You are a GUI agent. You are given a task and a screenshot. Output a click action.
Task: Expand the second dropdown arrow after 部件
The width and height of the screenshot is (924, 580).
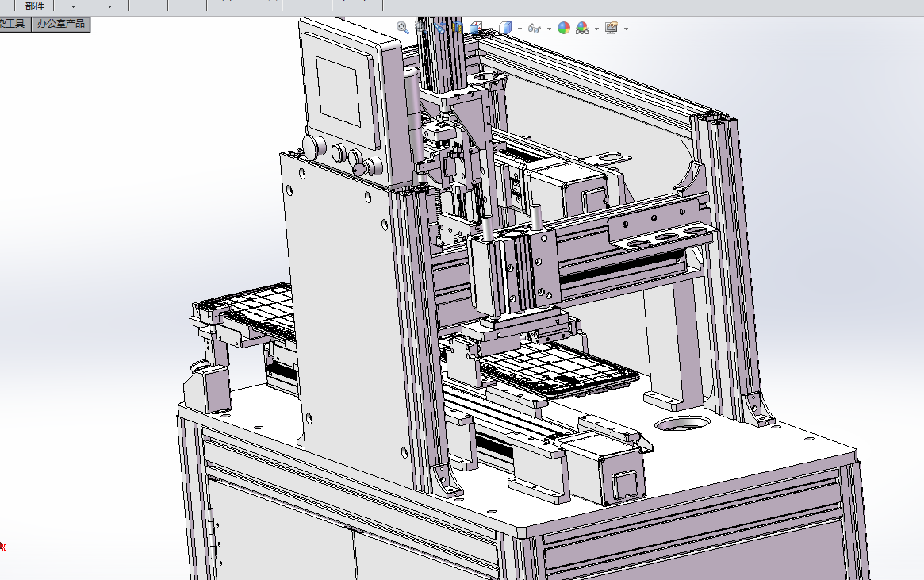pos(109,6)
